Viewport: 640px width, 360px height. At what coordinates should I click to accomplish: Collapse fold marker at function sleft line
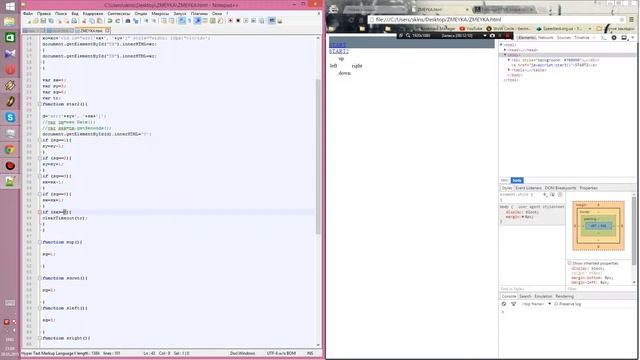click(x=40, y=308)
